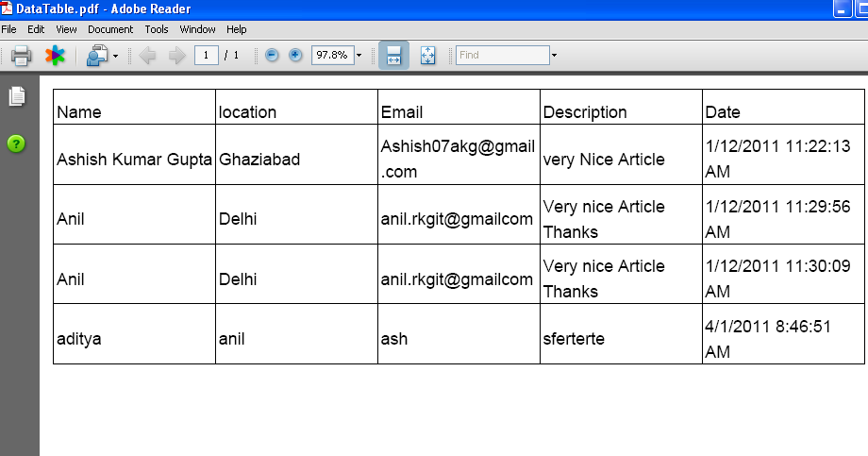Expand the collaborate icon dropdown arrow
The width and height of the screenshot is (868, 456).
[x=115, y=56]
